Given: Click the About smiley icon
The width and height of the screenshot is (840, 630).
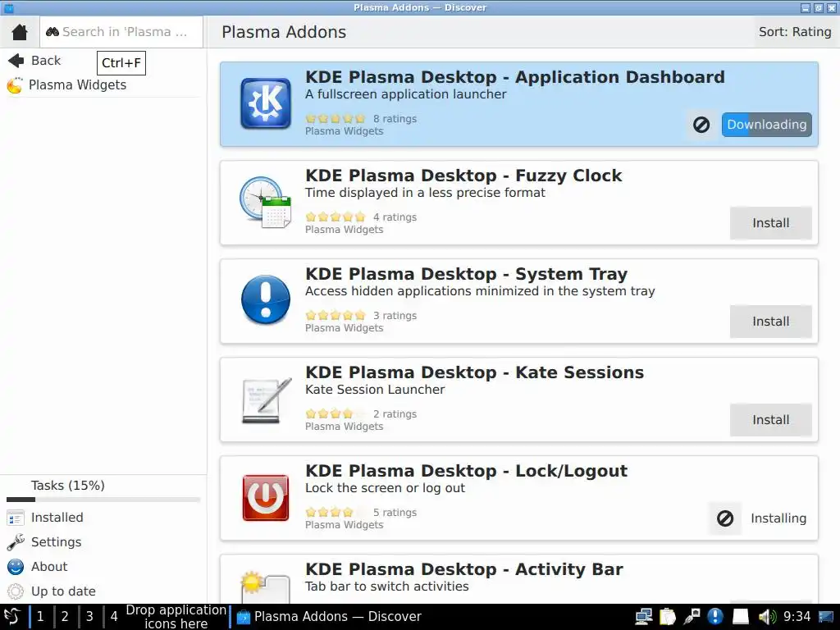Looking at the screenshot, I should coord(15,567).
